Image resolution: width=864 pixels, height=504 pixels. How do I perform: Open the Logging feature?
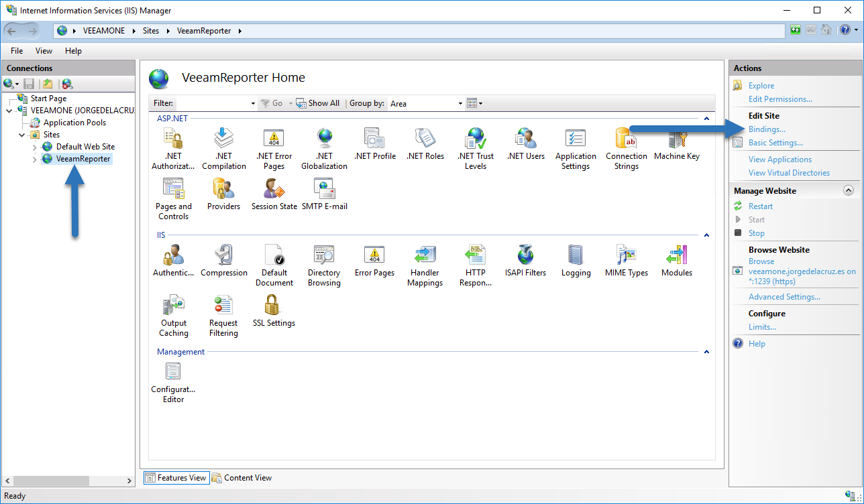576,261
